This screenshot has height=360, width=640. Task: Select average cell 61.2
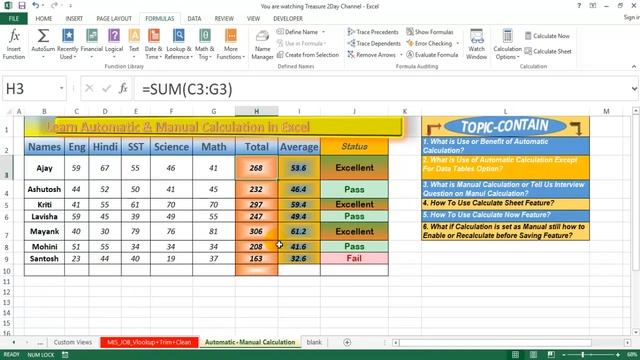299,231
